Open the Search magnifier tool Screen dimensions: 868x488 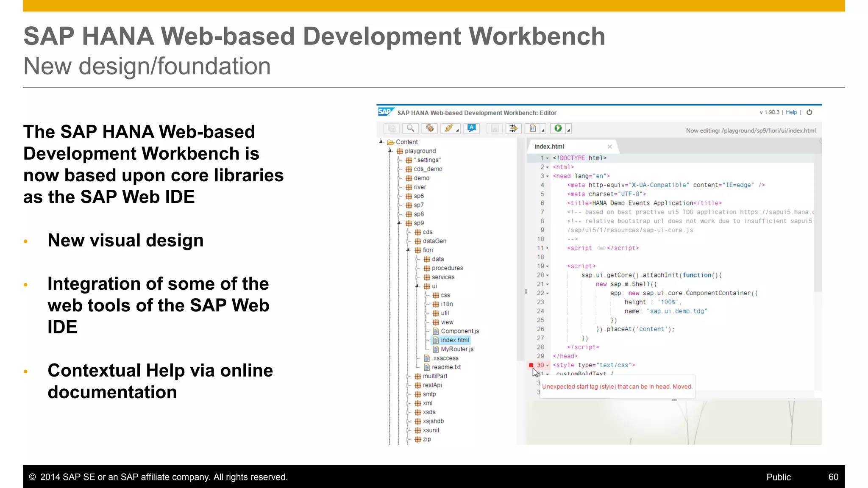[410, 128]
